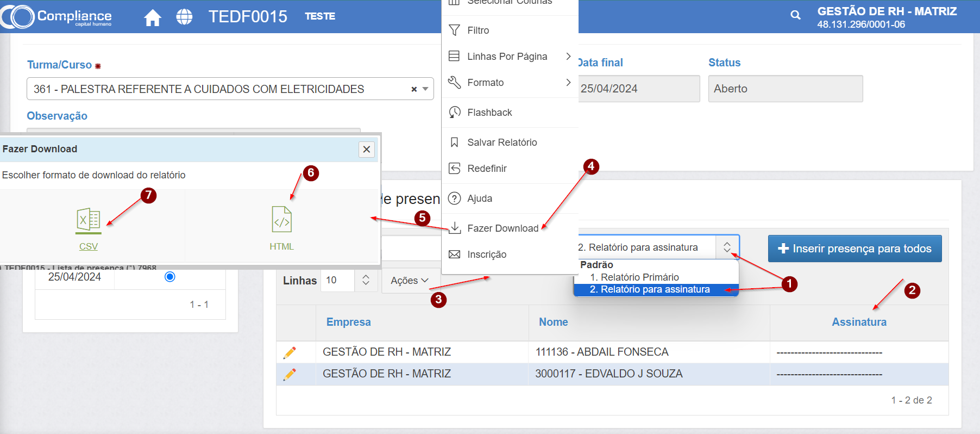Click the 1 - 2 de 2 pagination text
Viewport: 980px width, 434px height.
coord(912,400)
